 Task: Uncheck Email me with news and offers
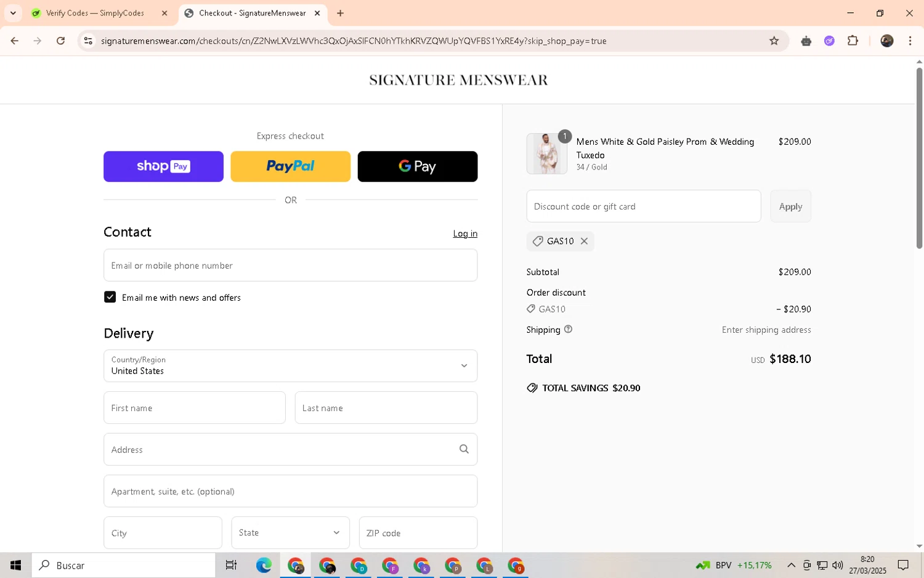click(x=110, y=297)
